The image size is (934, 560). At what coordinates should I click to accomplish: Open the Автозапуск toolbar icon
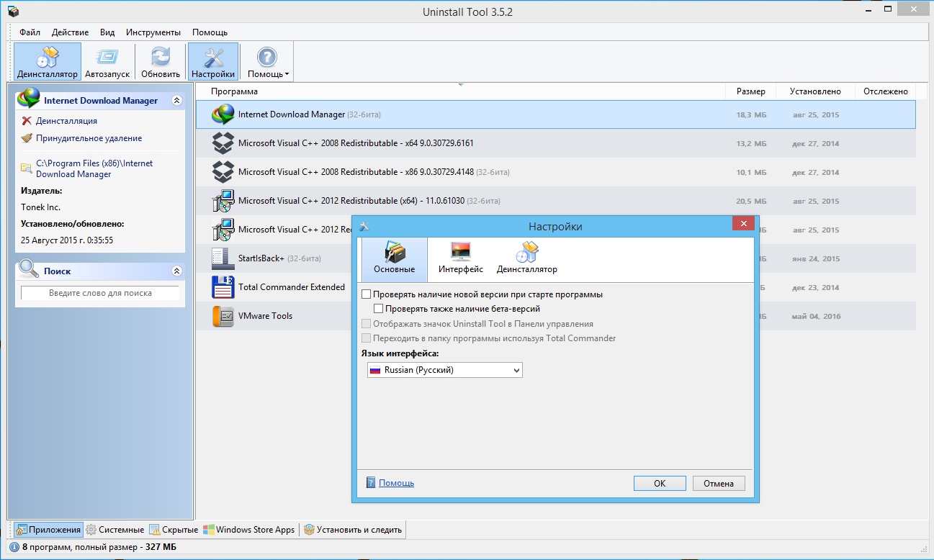point(107,62)
